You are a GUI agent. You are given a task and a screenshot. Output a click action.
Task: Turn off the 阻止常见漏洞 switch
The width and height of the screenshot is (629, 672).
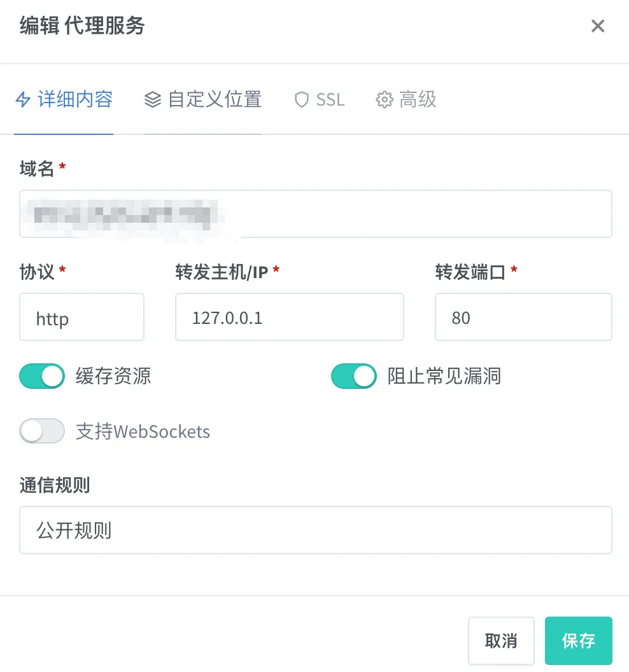click(x=353, y=376)
